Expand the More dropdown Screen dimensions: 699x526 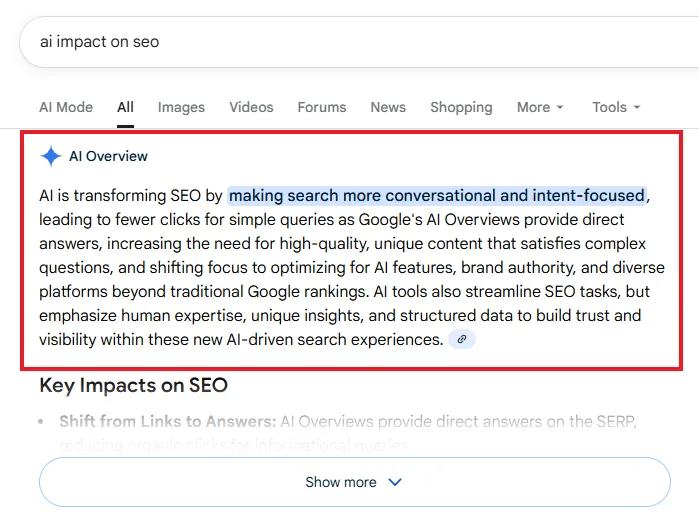pos(540,107)
